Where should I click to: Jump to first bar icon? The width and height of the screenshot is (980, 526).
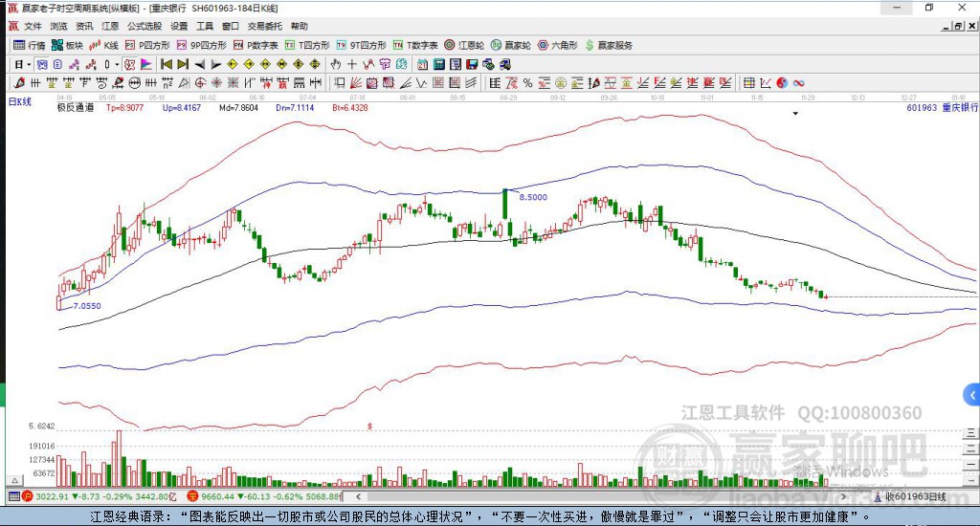pyautogui.click(x=167, y=64)
